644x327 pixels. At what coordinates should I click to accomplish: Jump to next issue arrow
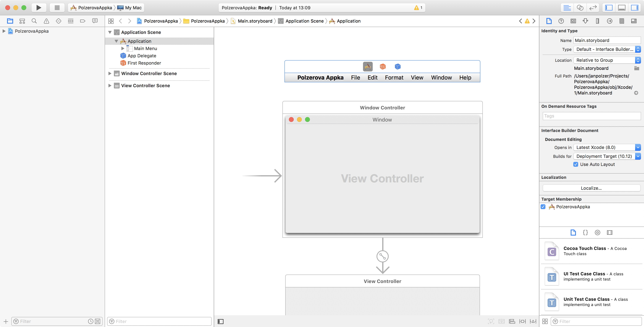[x=534, y=21]
